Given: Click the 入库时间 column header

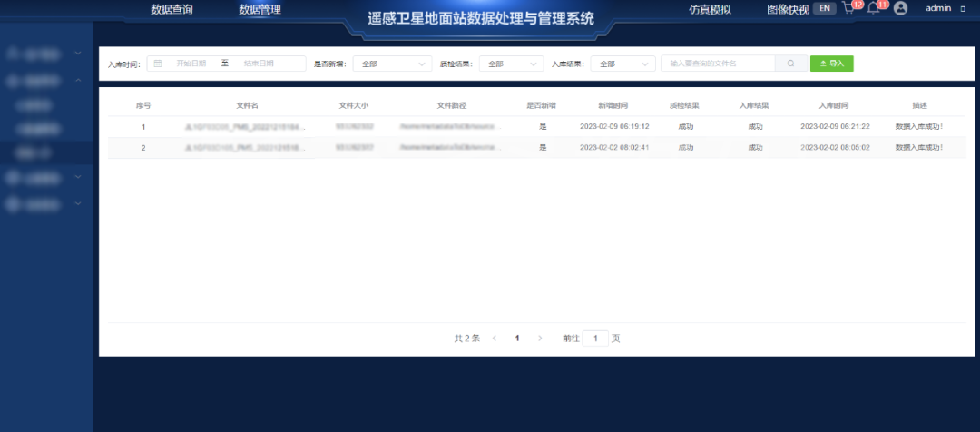Looking at the screenshot, I should click(x=835, y=105).
